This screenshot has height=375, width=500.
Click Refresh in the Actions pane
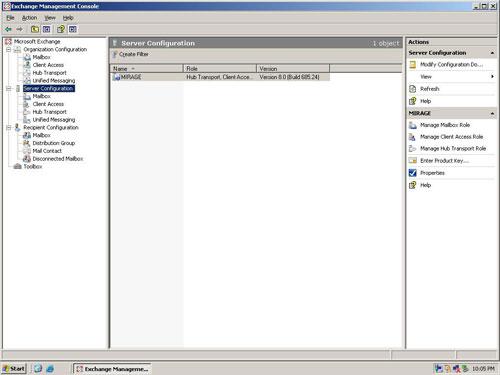tap(430, 89)
